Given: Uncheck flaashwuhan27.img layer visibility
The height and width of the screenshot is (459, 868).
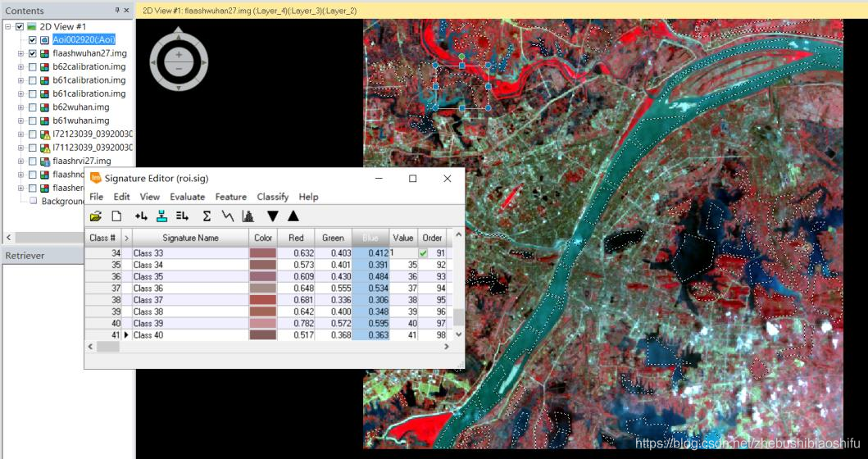Looking at the screenshot, I should (32, 54).
